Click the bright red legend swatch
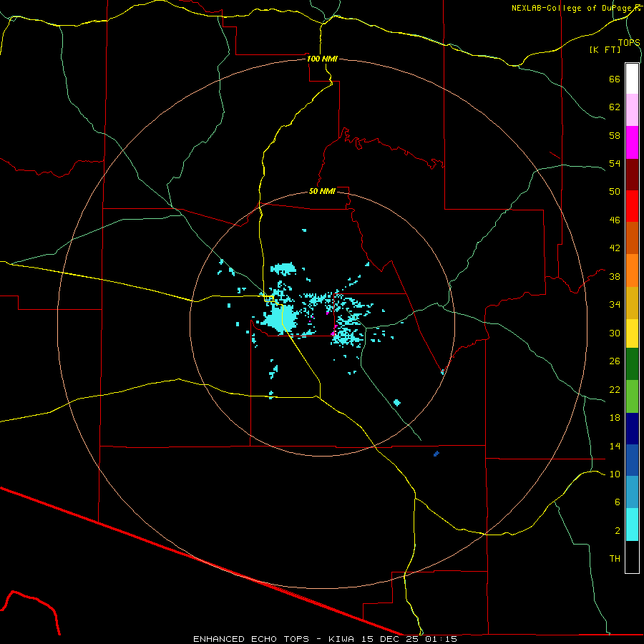 pos(632,206)
